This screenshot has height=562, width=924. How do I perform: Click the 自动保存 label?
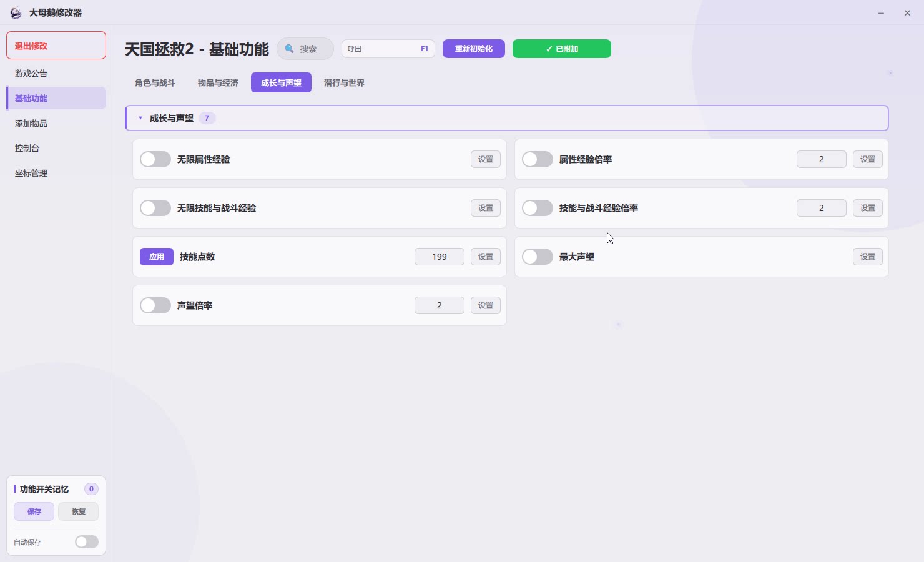tap(27, 542)
